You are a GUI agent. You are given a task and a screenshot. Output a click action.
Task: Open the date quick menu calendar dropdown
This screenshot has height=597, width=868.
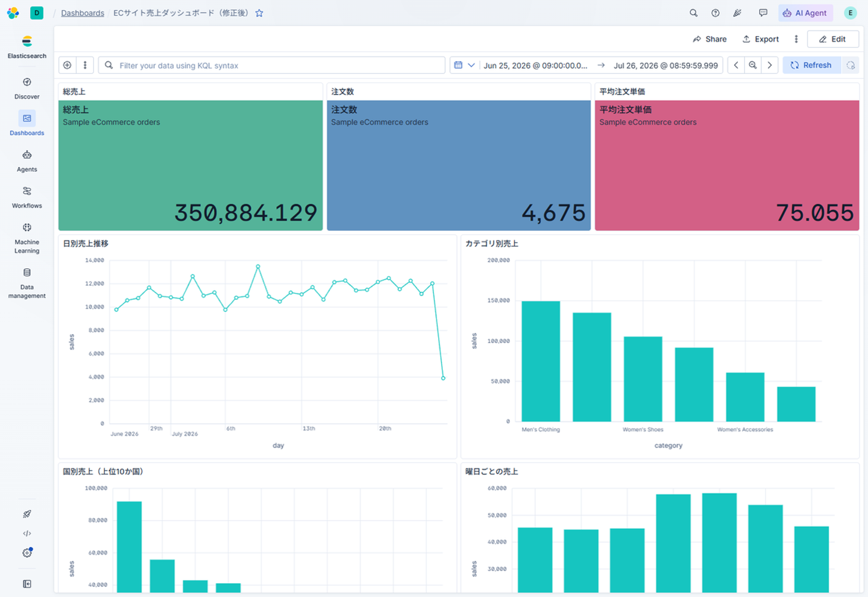click(464, 65)
